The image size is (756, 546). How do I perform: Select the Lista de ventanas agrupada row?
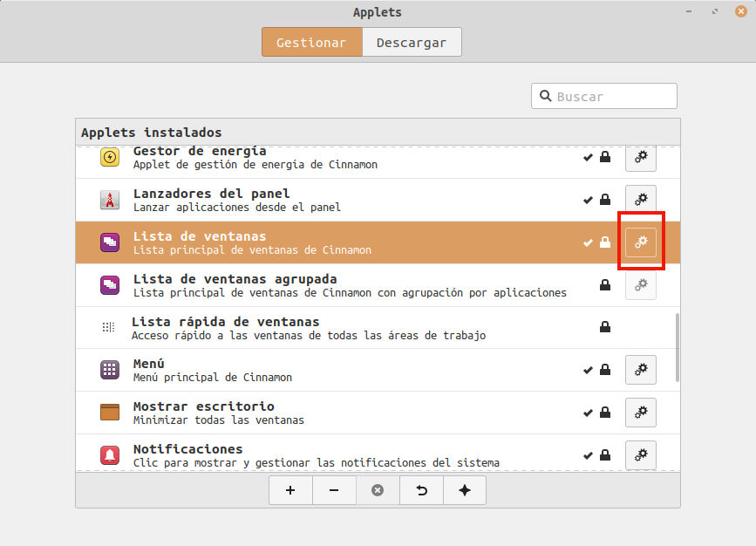coord(378,285)
